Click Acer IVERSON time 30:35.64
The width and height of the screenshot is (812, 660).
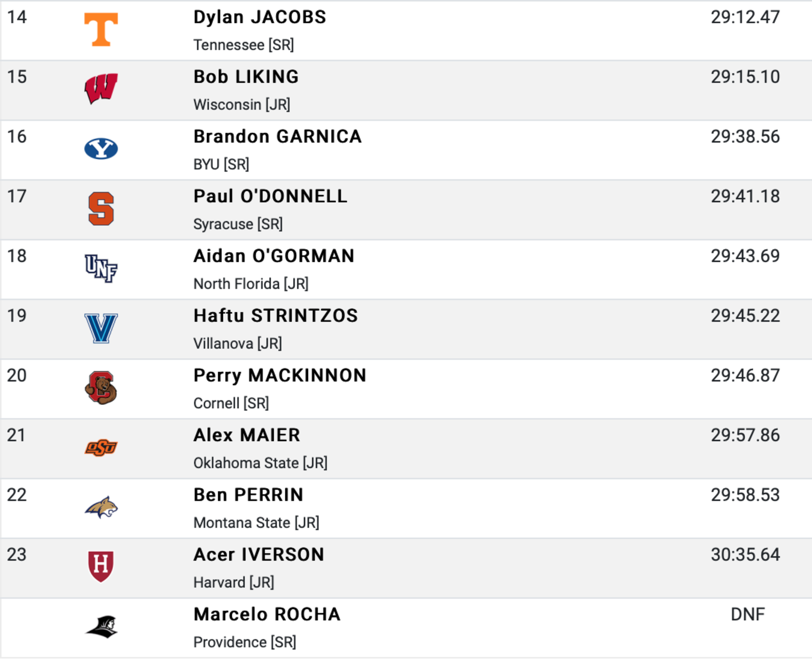745,555
